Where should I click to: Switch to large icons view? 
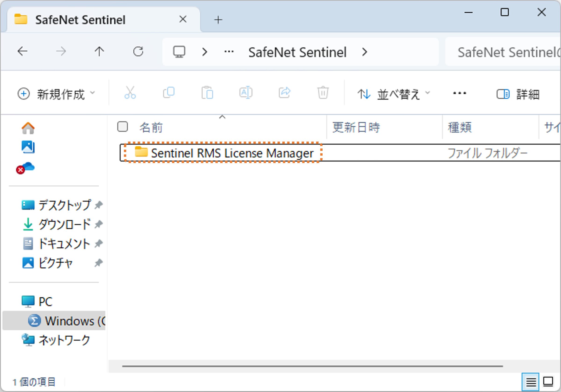coord(548,382)
